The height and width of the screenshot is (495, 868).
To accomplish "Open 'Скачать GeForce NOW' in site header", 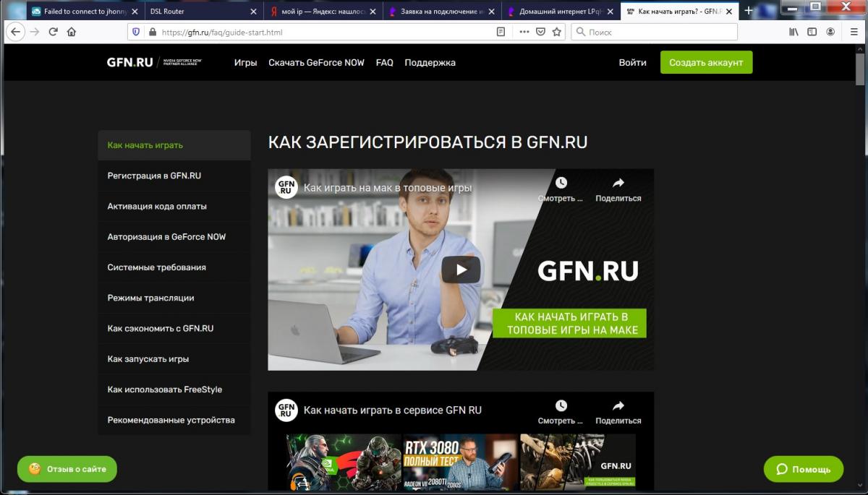I will coord(316,63).
